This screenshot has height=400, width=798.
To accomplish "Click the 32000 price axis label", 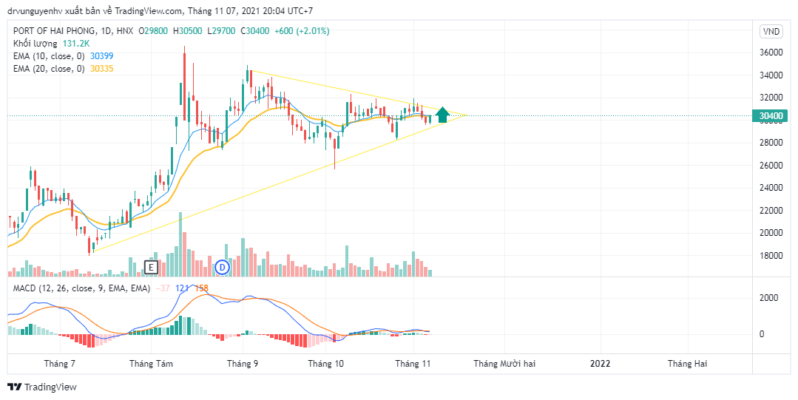I will pos(771,98).
